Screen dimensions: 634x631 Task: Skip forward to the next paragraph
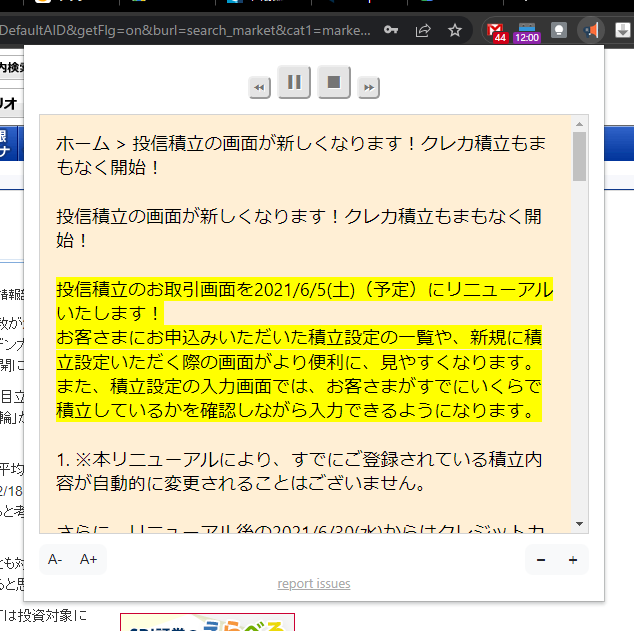[369, 88]
